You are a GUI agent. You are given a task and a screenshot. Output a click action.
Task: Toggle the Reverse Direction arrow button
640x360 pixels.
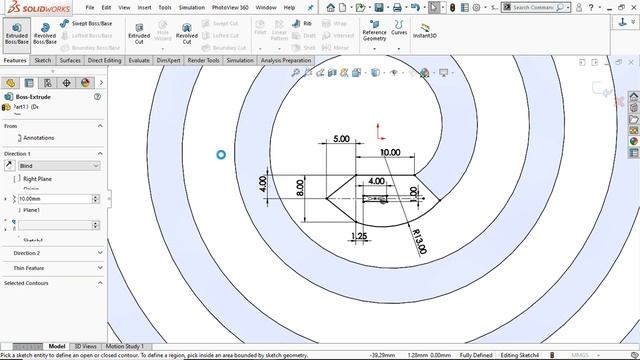pyautogui.click(x=9, y=165)
